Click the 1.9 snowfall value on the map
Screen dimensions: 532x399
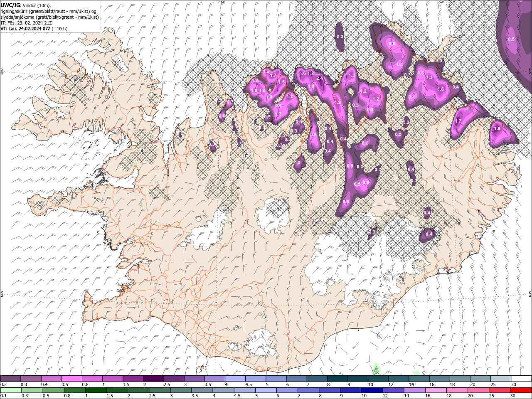(x=497, y=129)
